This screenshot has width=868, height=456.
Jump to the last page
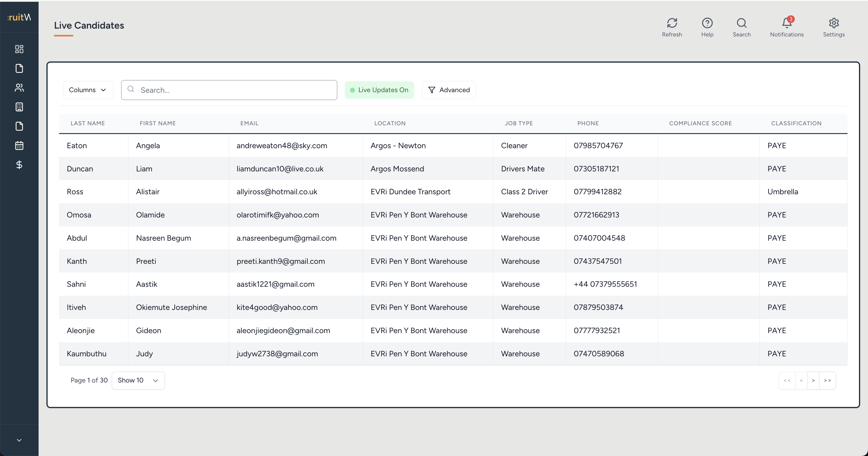click(x=828, y=381)
